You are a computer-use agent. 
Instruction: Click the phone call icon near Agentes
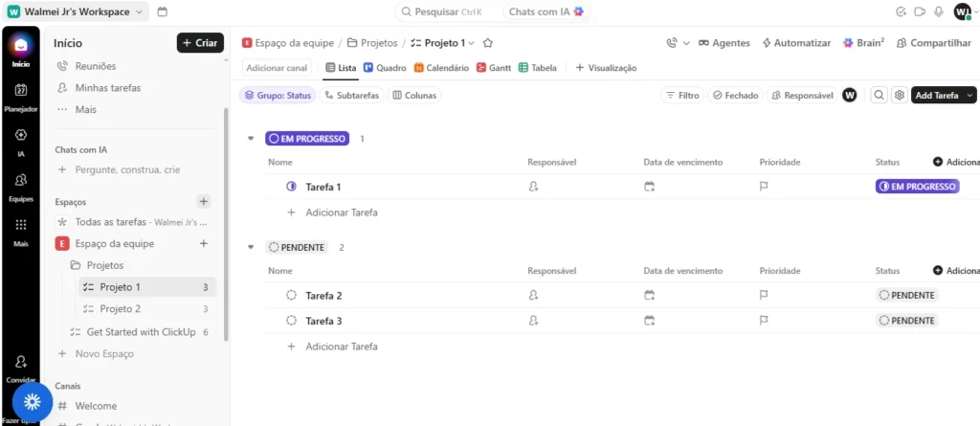[672, 43]
